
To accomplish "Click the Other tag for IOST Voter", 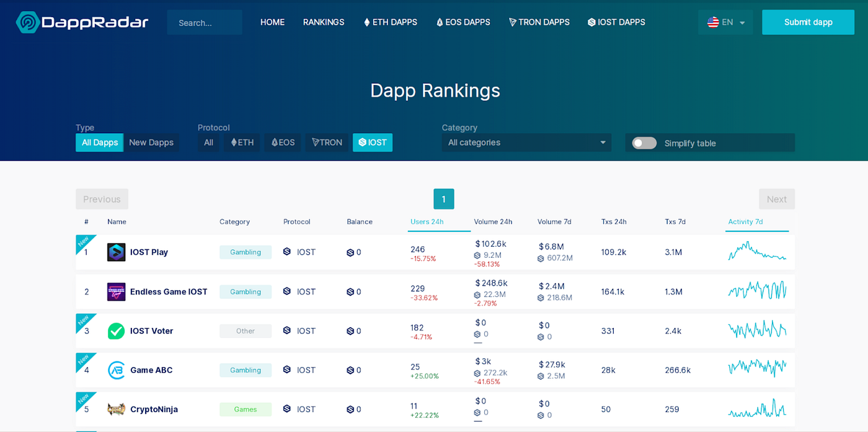I will pyautogui.click(x=246, y=331).
